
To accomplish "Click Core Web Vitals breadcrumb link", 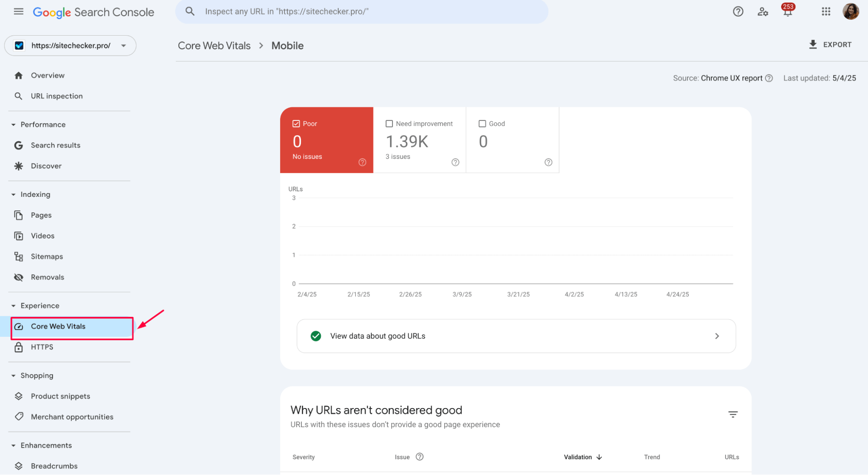I will [214, 46].
